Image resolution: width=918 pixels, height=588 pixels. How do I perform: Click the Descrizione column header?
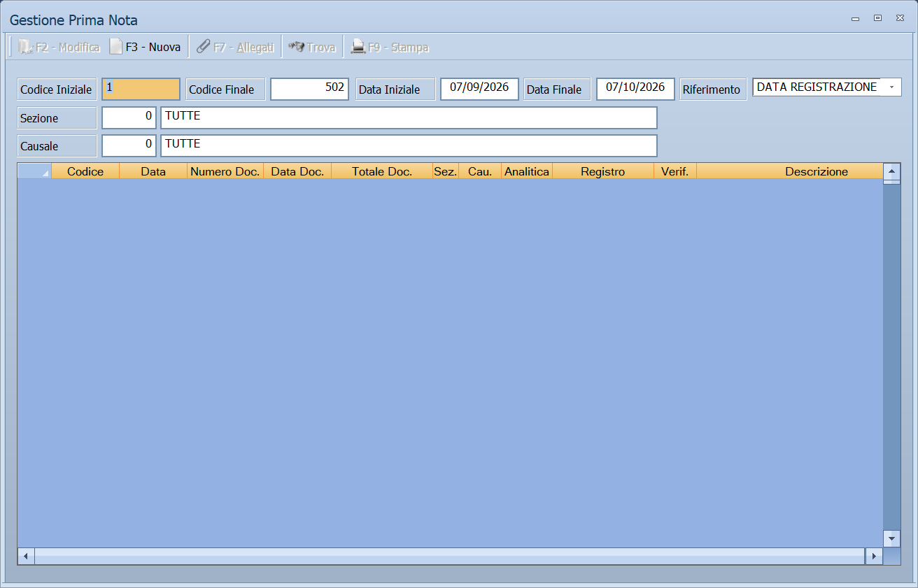coord(790,171)
